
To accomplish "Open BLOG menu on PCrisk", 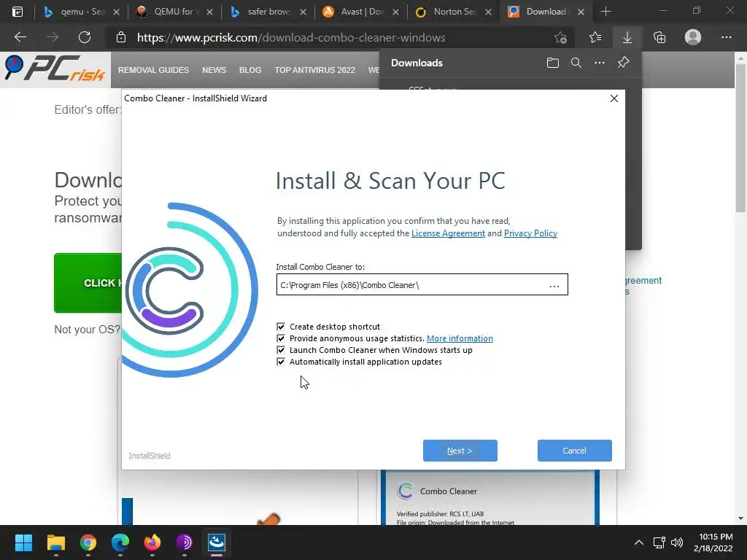I will [x=250, y=70].
